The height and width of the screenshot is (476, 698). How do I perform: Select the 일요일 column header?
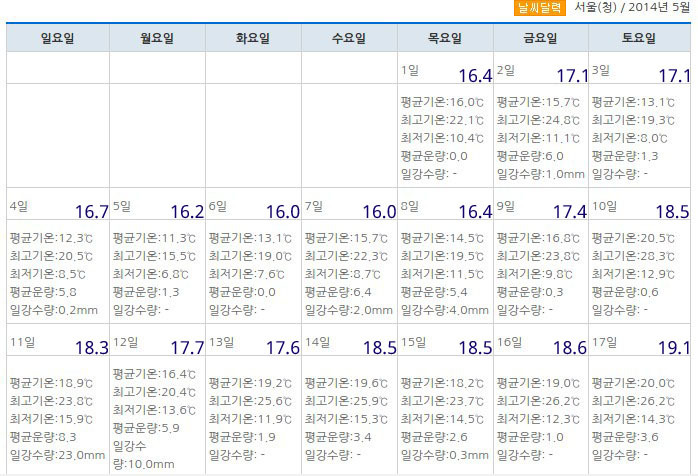(57, 38)
